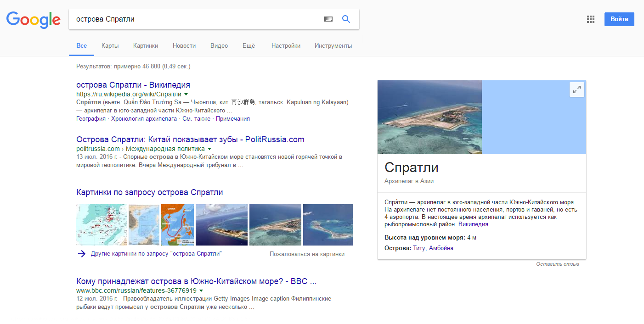The height and width of the screenshot is (324, 644).
Task: Open the Википедия link in the knowledge panel
Action: point(473,224)
